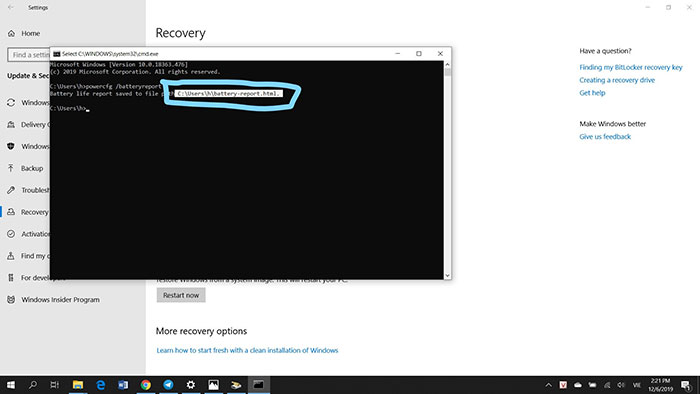Open Task View in the taskbar
Viewport: 700px width, 394px height.
point(54,385)
